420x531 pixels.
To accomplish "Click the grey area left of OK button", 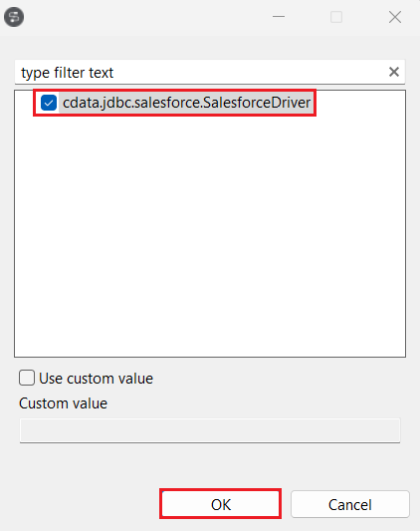I will click(82, 504).
